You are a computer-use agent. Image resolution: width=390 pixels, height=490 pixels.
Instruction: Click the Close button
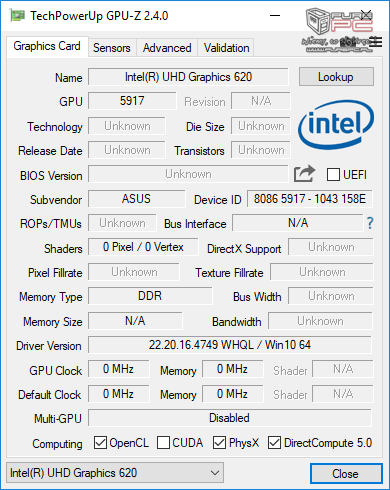[x=346, y=473]
